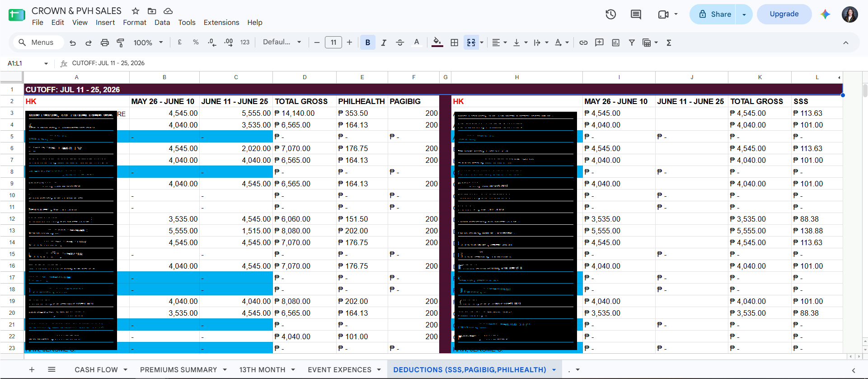
Task: Insert a link
Action: coord(583,43)
